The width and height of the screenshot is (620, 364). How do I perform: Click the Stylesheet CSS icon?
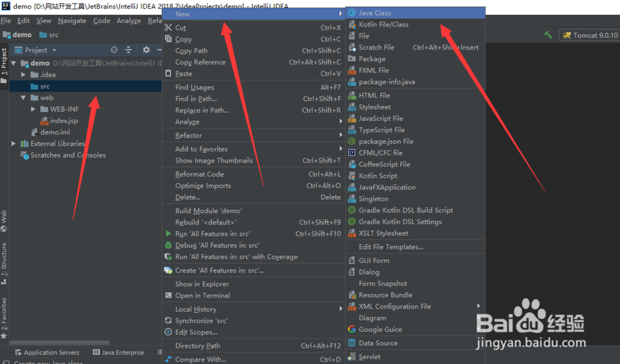pyautogui.click(x=352, y=107)
